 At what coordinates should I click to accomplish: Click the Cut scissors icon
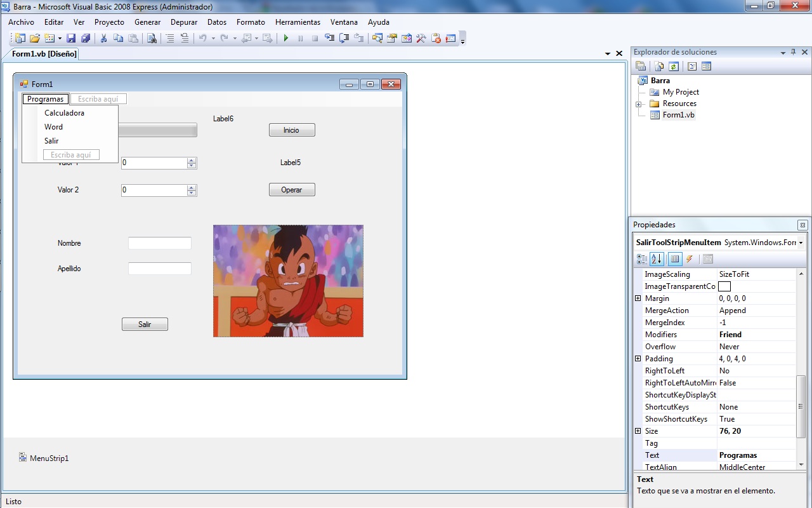[103, 38]
